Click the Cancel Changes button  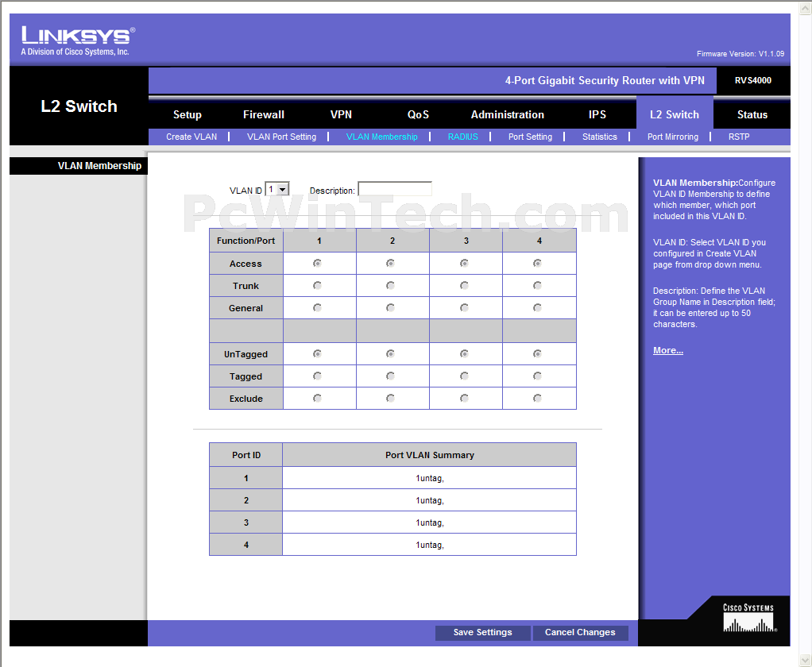580,632
